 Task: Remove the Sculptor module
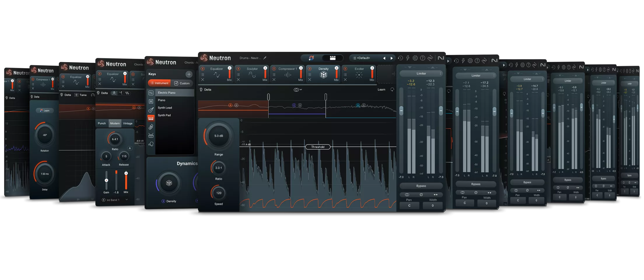pos(238,80)
